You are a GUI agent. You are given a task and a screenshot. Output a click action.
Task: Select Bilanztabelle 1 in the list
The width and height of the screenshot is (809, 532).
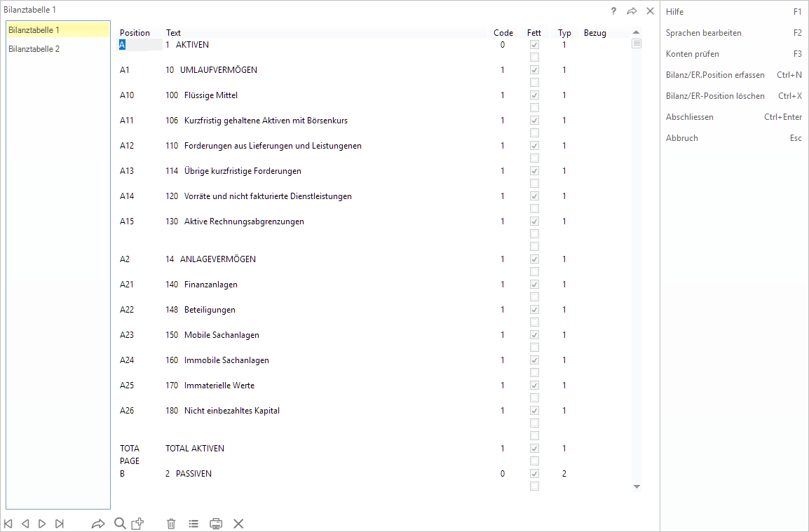pyautogui.click(x=34, y=30)
